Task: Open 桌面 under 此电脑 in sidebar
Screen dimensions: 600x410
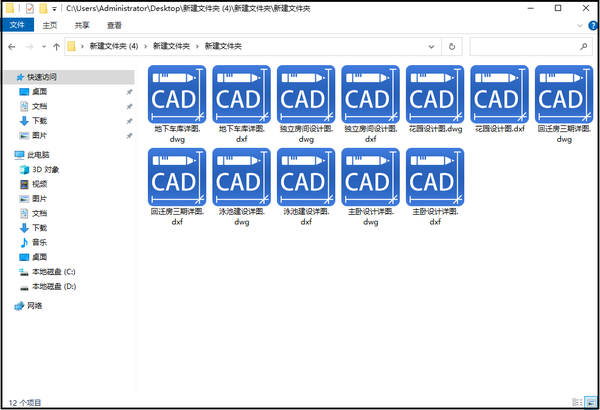Action: (x=39, y=257)
